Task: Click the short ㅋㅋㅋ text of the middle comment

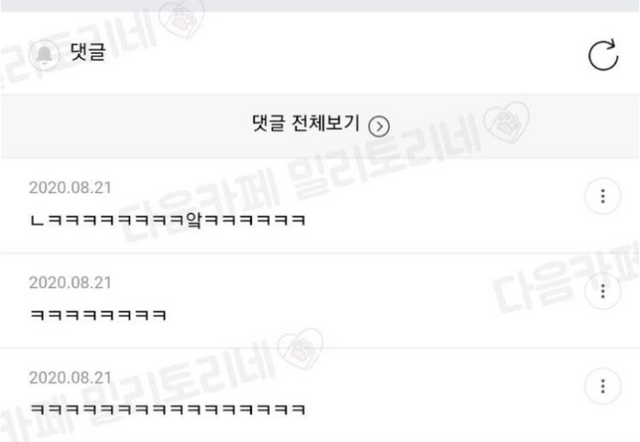Action: [98, 315]
